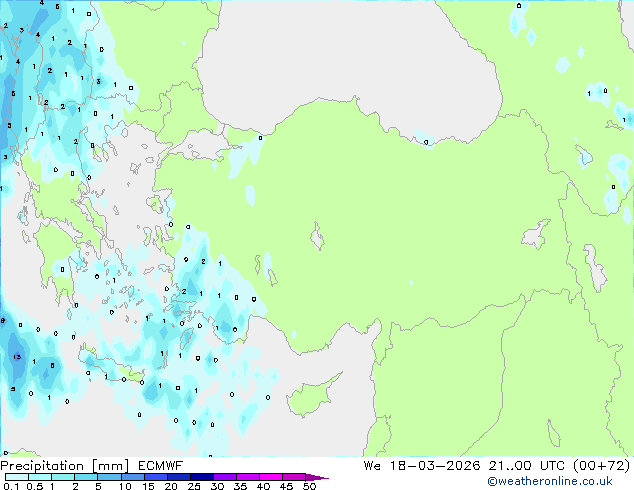Click the '10' legend scale label
The width and height of the screenshot is (634, 490).
point(125,486)
